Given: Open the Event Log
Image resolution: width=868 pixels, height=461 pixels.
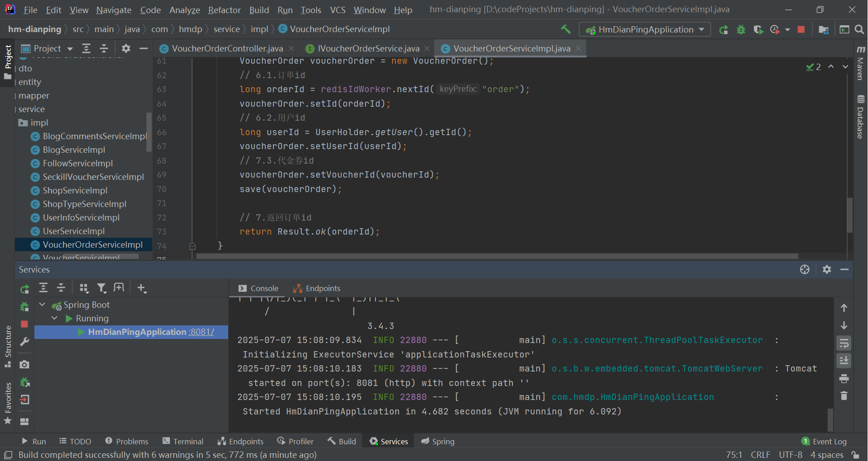Looking at the screenshot, I should 824,442.
